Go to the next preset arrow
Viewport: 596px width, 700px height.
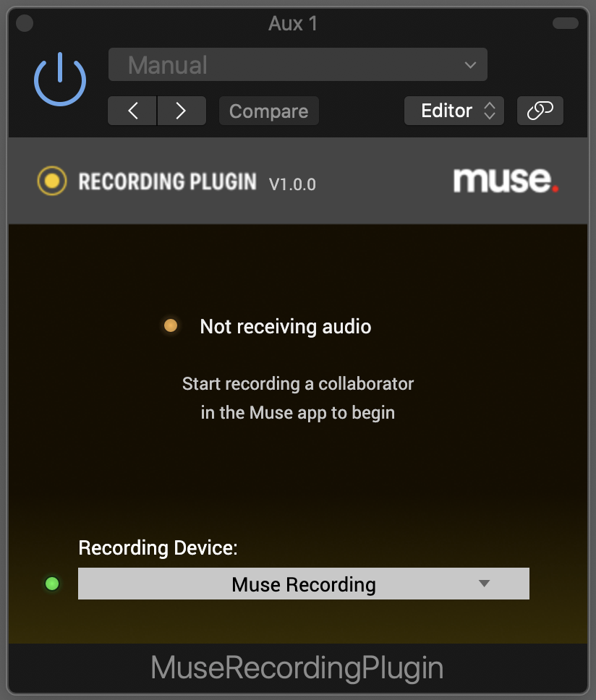tap(182, 111)
